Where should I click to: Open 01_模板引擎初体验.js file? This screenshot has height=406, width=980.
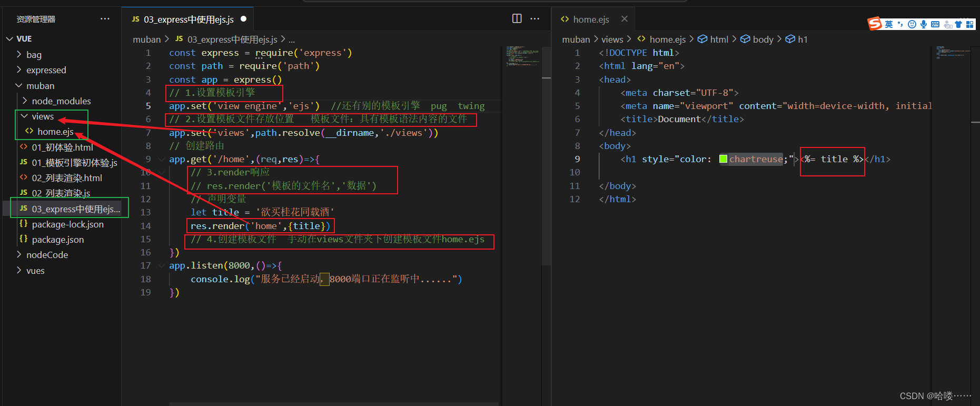tap(74, 162)
